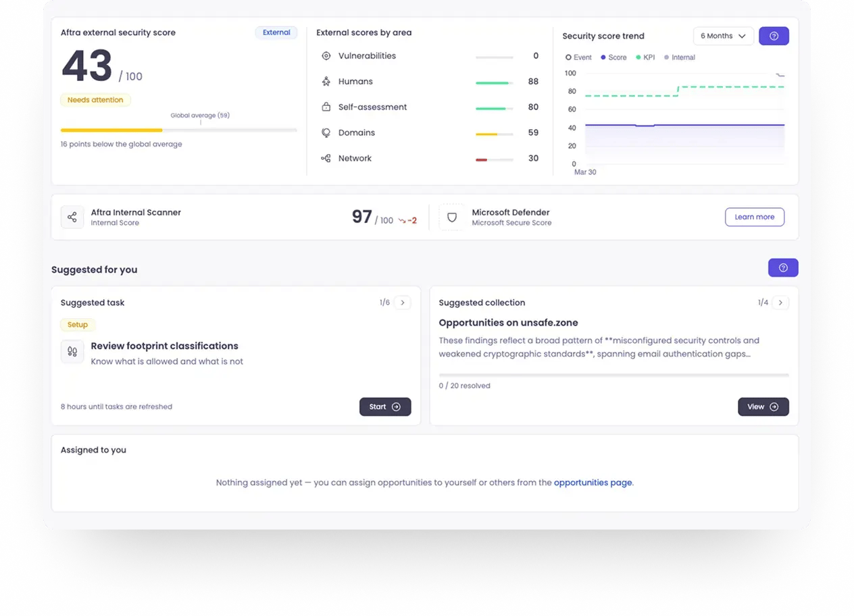Click the 0 / 20 resolved progress bar
The width and height of the screenshot is (854, 616).
point(614,374)
